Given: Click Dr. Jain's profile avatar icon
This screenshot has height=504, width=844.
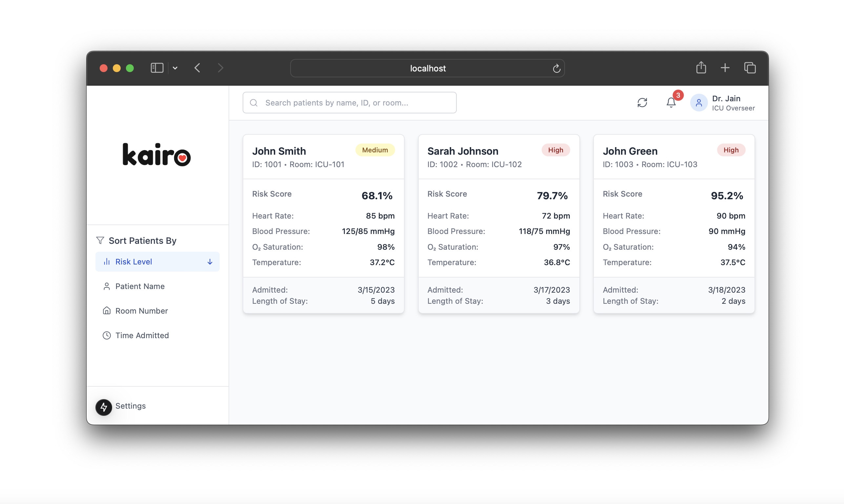Looking at the screenshot, I should (x=698, y=103).
